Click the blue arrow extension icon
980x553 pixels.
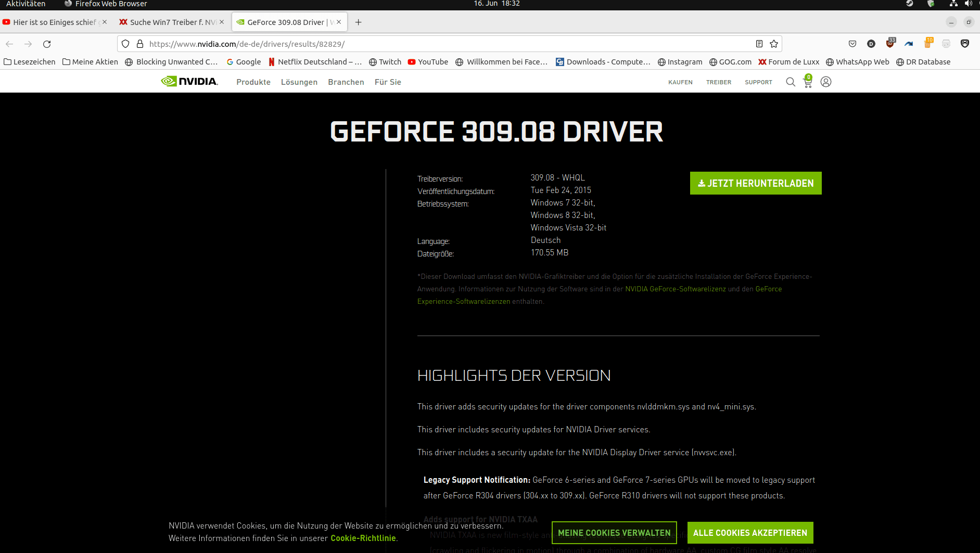(x=909, y=44)
